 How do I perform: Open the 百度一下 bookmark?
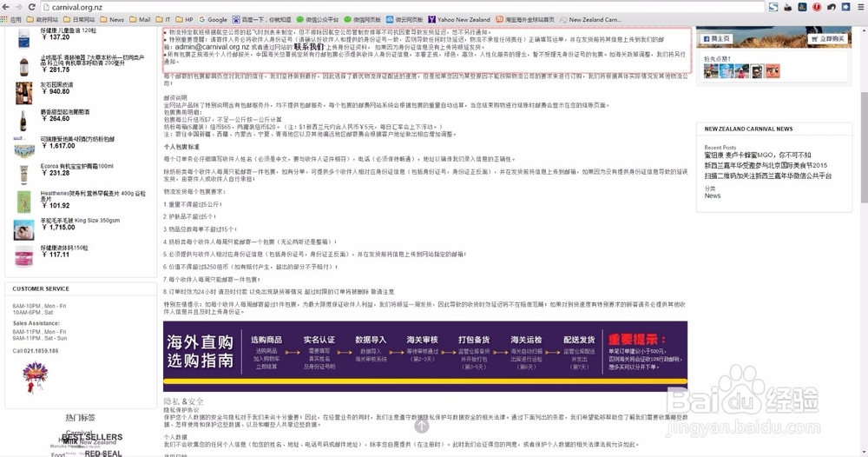261,19
